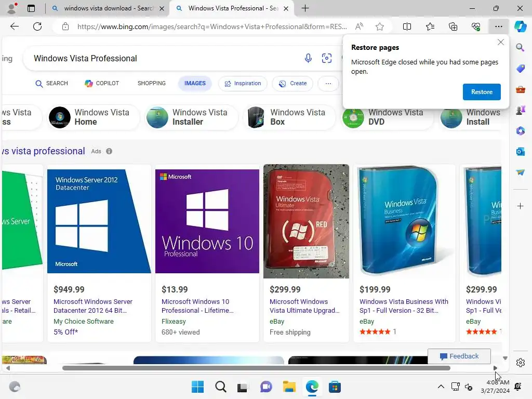The height and width of the screenshot is (399, 532).
Task: Select Windows Vista Home suggestion
Action: [92, 117]
